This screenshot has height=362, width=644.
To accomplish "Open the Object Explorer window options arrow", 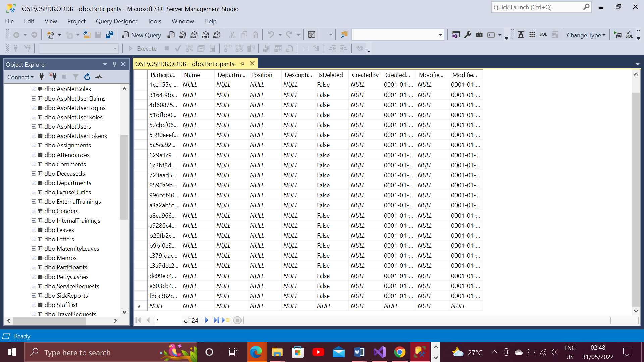I will (x=105, y=64).
